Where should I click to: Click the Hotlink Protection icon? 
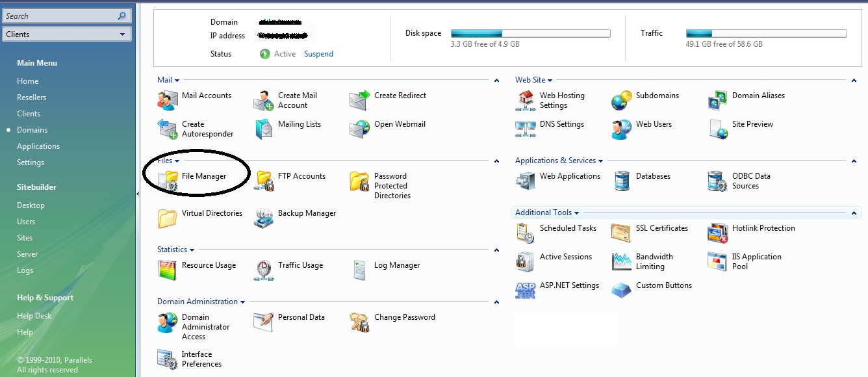(718, 233)
